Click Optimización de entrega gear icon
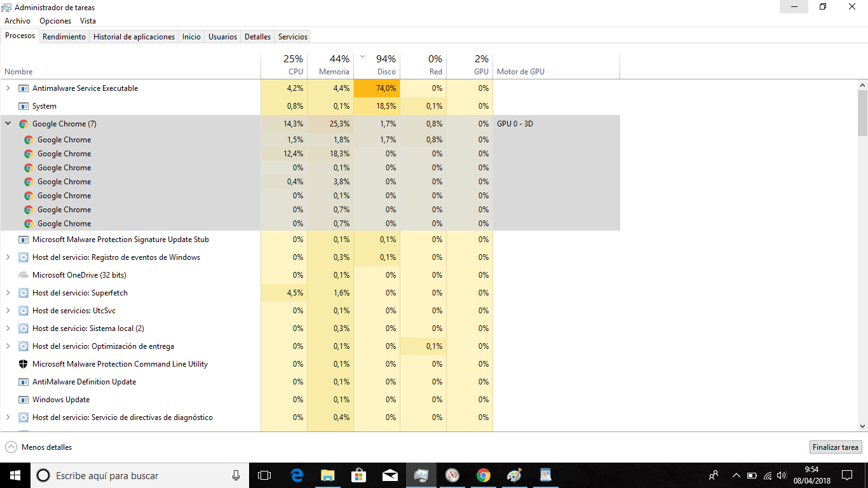 point(24,346)
